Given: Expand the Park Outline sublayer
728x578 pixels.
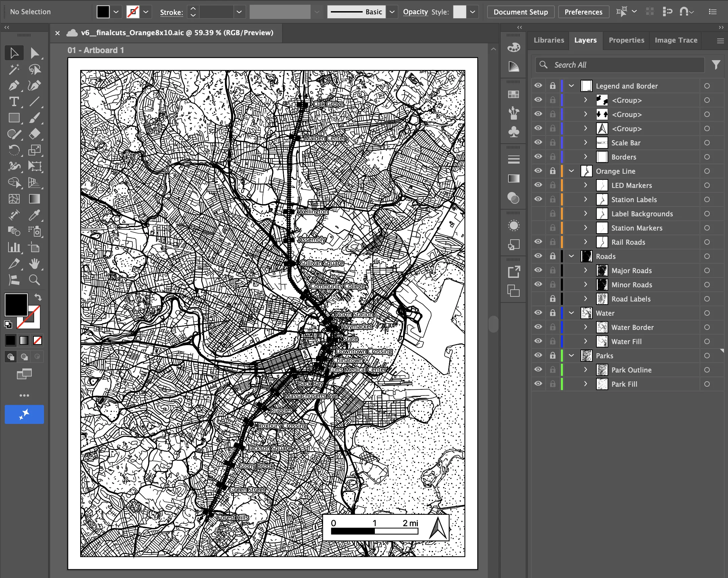Looking at the screenshot, I should coord(586,370).
